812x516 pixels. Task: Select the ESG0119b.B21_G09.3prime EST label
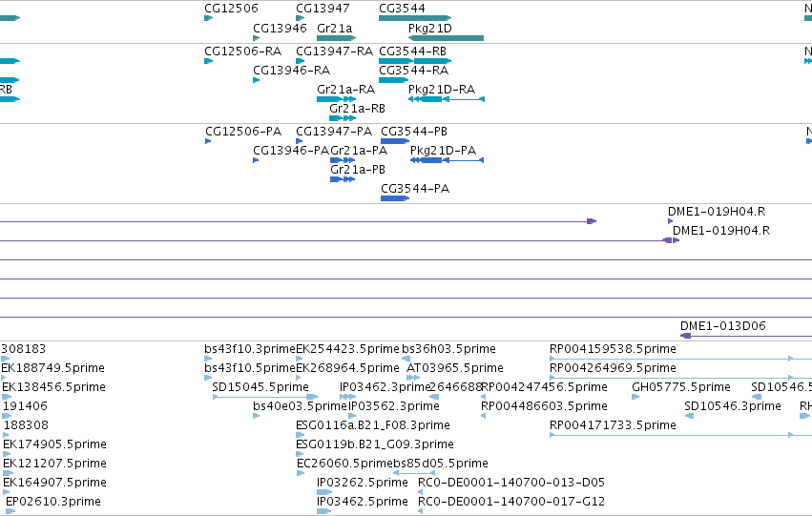pyautogui.click(x=375, y=444)
